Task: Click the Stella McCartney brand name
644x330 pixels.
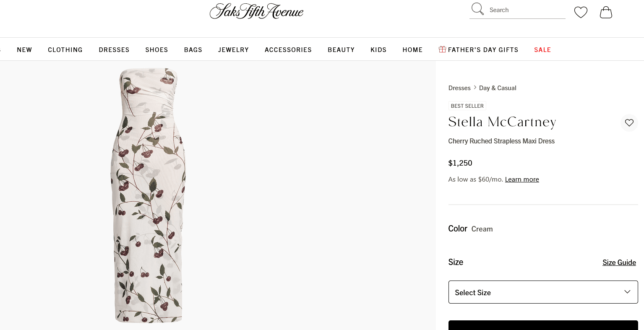Action: click(x=502, y=122)
